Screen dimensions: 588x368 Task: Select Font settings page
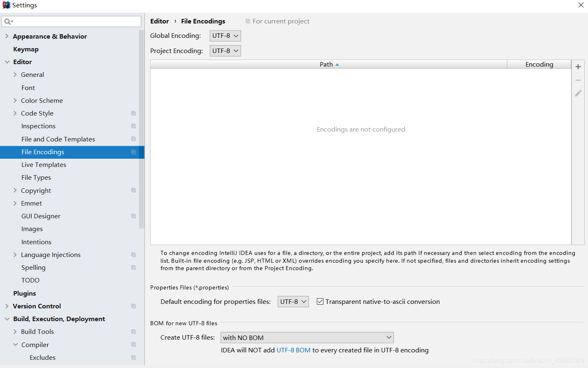[x=28, y=88]
